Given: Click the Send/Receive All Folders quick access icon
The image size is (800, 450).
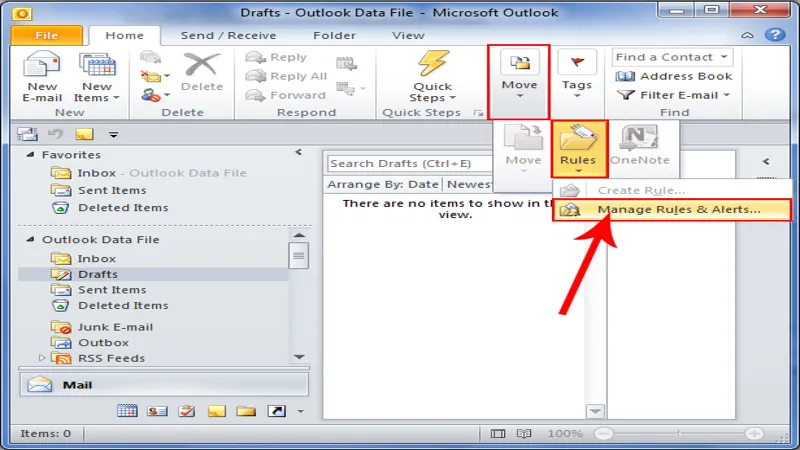Looking at the screenshot, I should tap(28, 134).
